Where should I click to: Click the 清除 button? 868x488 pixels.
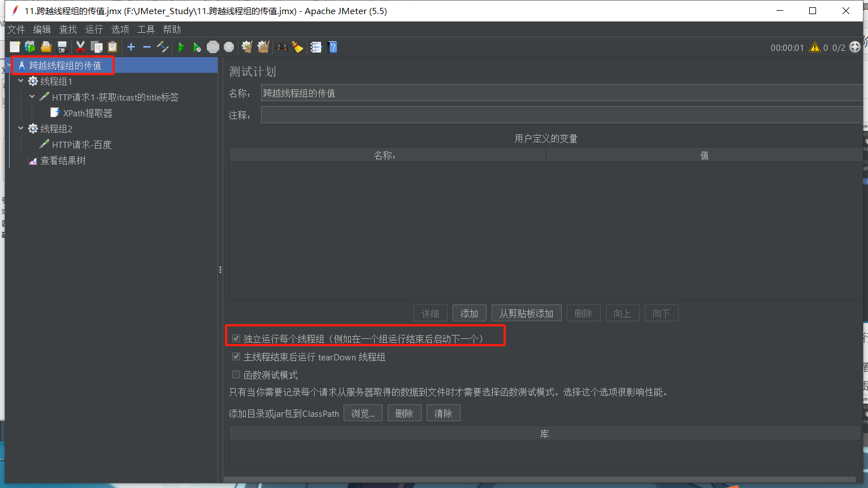[443, 413]
